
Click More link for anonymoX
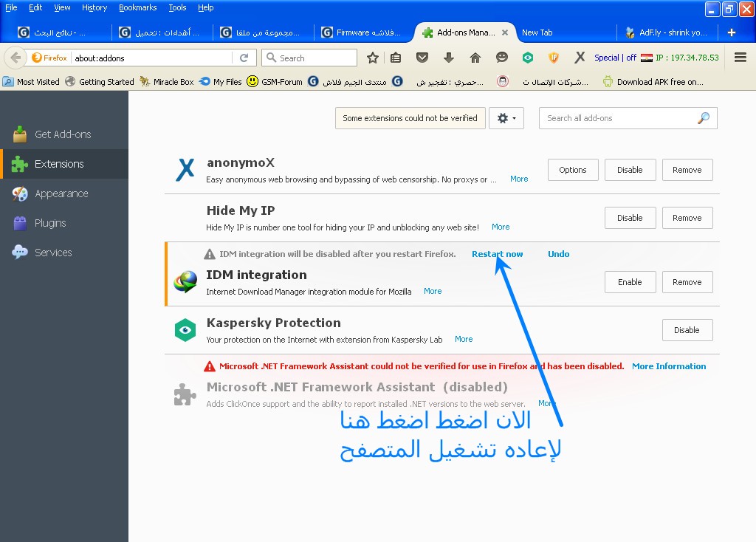click(519, 179)
